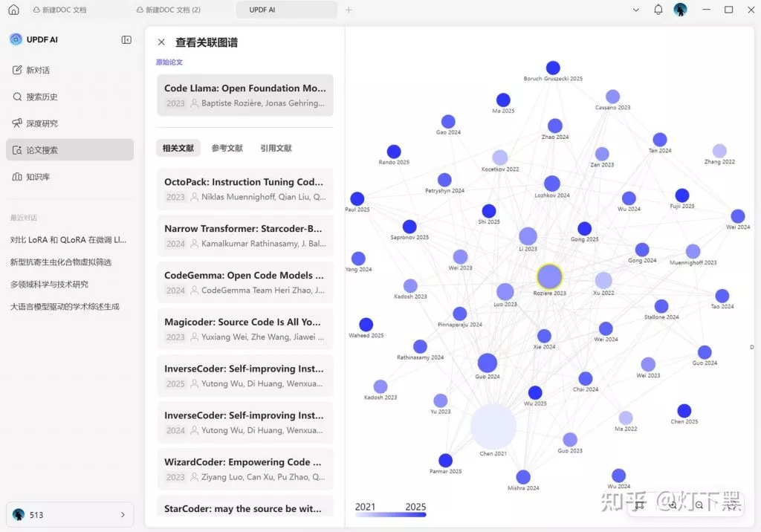The image size is (761, 532).
Task: Zoom in on the citation graph
Action: pyautogui.click(x=672, y=505)
